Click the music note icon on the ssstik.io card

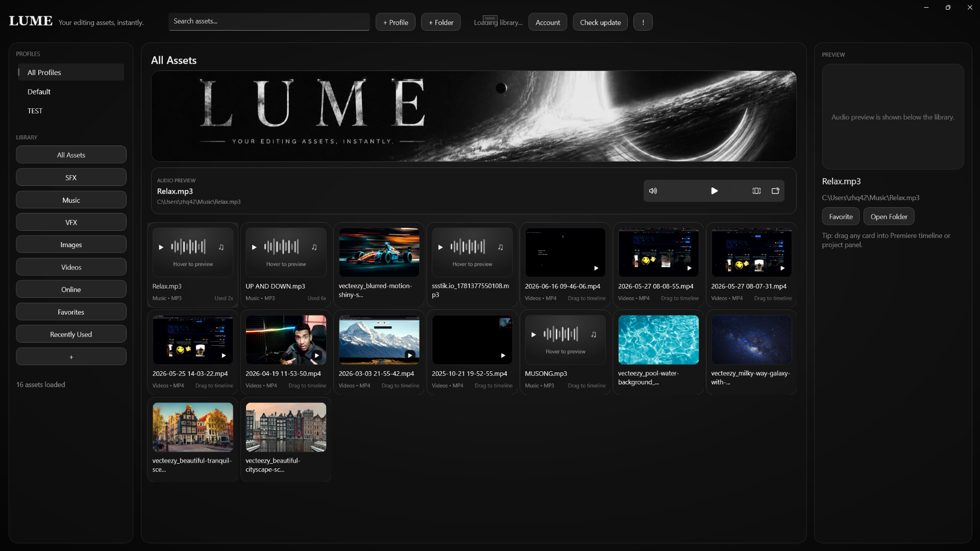point(501,247)
